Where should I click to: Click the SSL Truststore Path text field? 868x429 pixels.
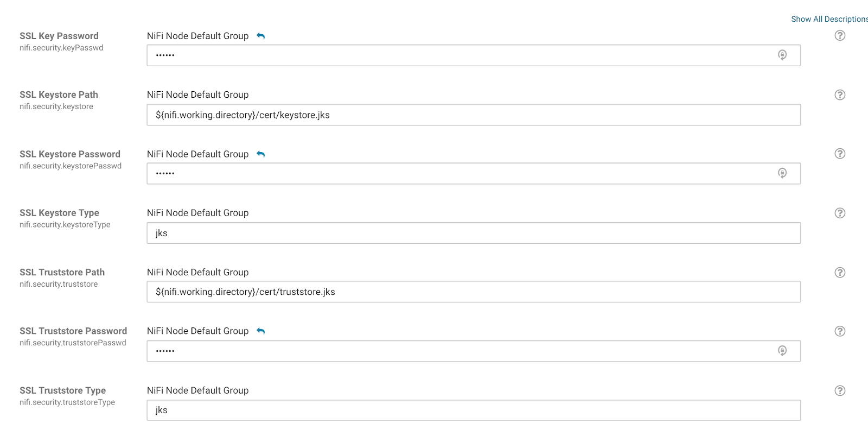(x=473, y=292)
